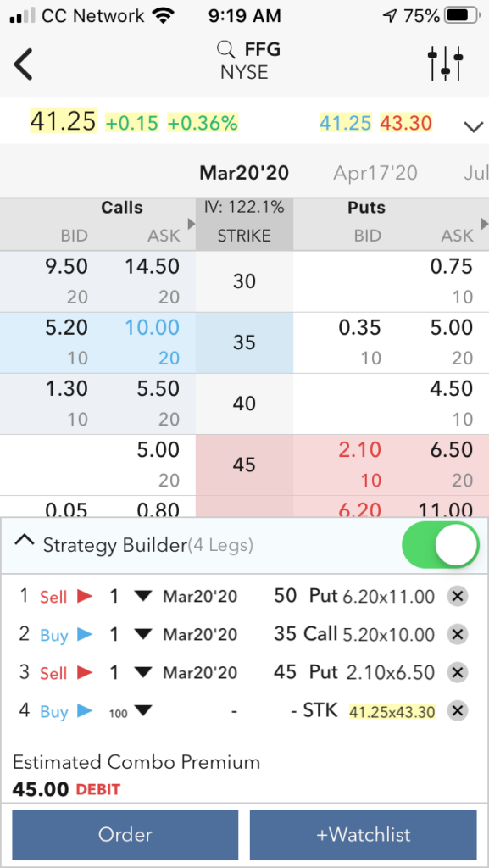
Task: Open quantity dropdown for leg 1
Action: (x=142, y=597)
